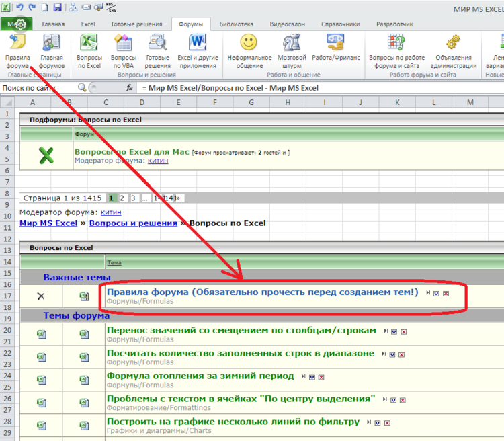Click last-post arrow icon next to Перенос значений topic

[386, 331]
